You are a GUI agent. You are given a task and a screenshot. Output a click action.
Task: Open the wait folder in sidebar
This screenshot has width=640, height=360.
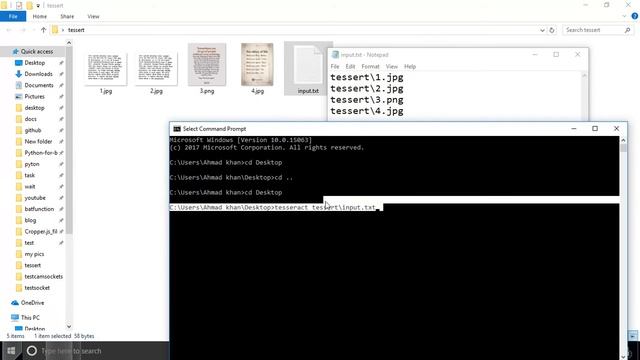click(x=30, y=187)
